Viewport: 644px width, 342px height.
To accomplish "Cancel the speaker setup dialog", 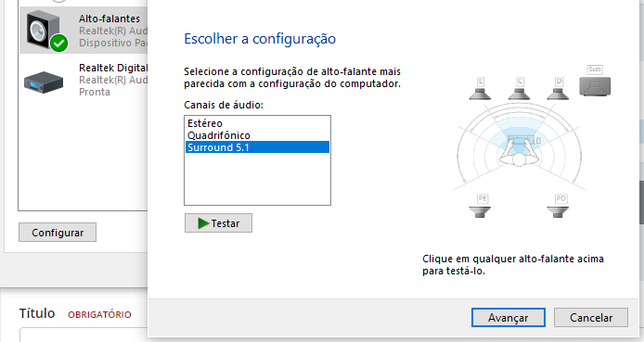I will point(590,317).
